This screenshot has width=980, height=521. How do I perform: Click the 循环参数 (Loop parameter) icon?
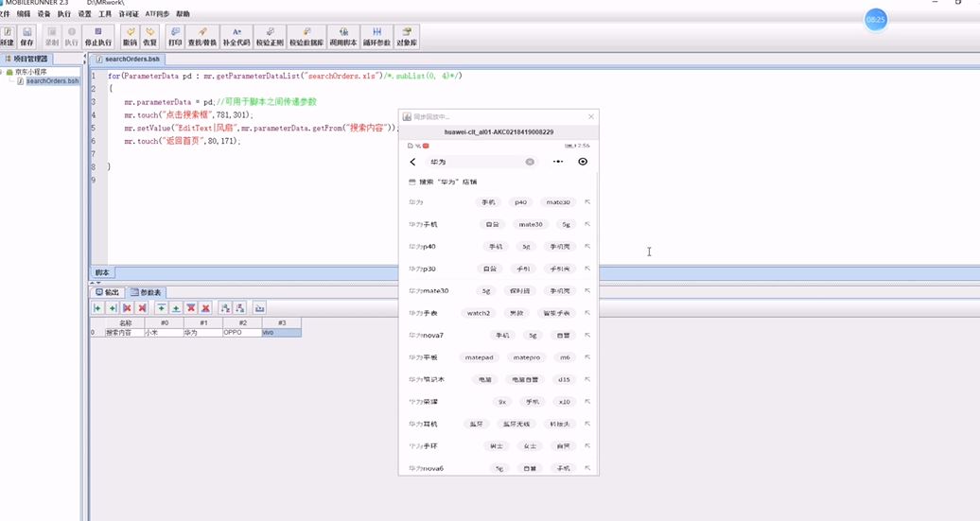pos(376,37)
